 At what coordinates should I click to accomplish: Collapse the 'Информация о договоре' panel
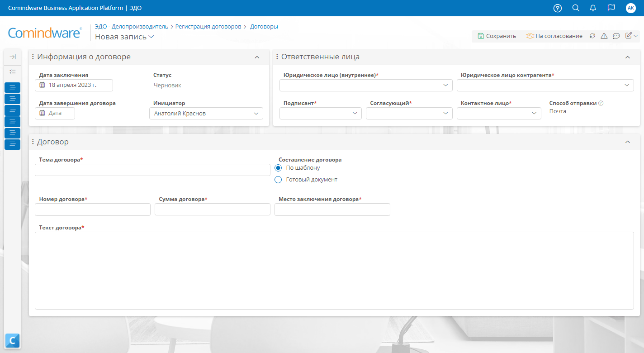(257, 57)
